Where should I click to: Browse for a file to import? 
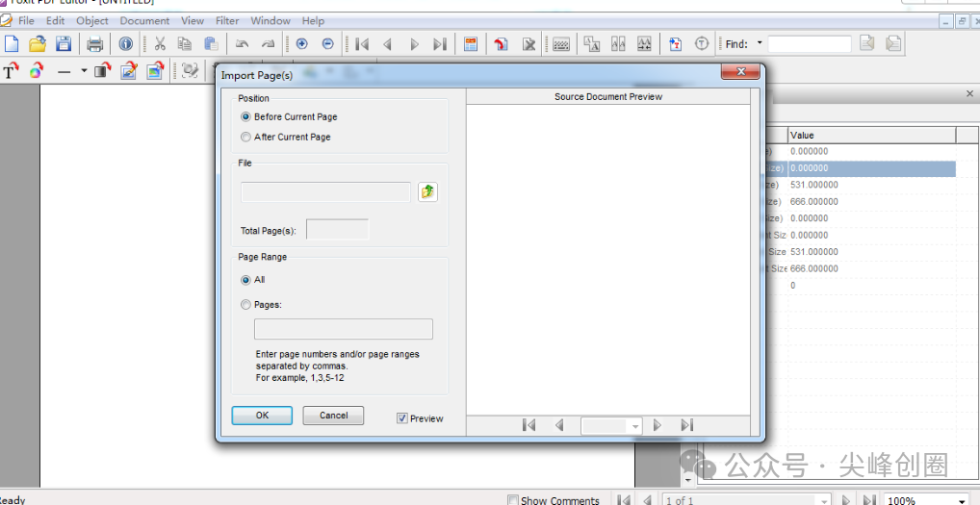[427, 191]
